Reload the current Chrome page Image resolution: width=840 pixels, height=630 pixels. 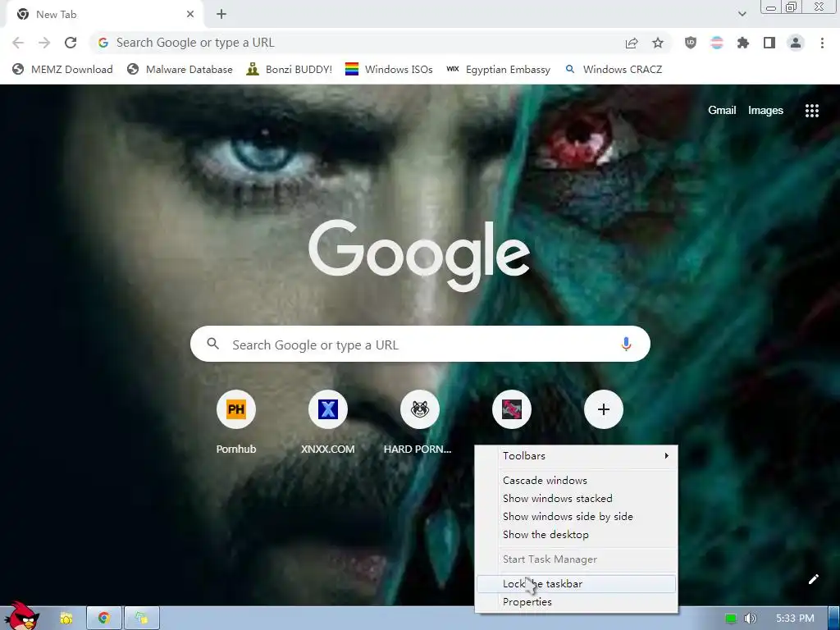[71, 43]
